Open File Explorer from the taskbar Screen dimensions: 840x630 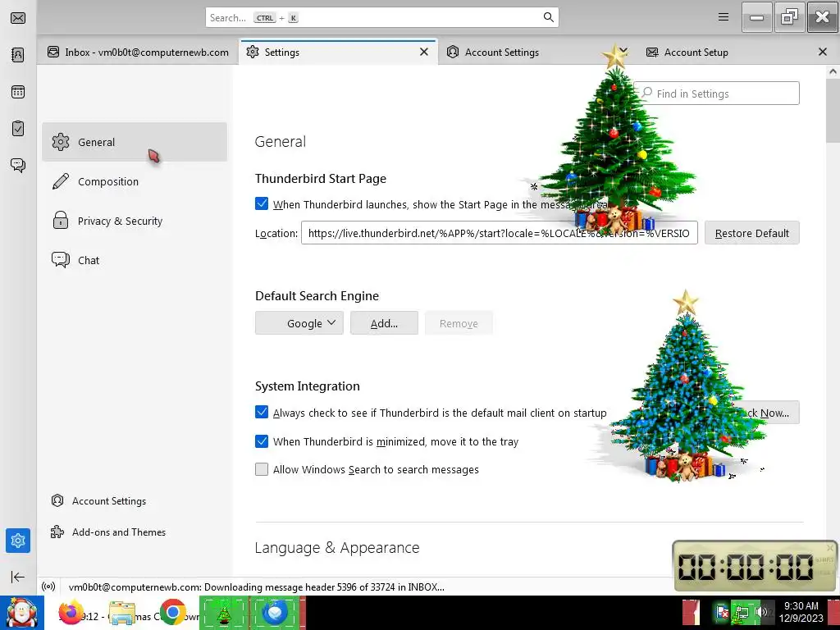(122, 613)
